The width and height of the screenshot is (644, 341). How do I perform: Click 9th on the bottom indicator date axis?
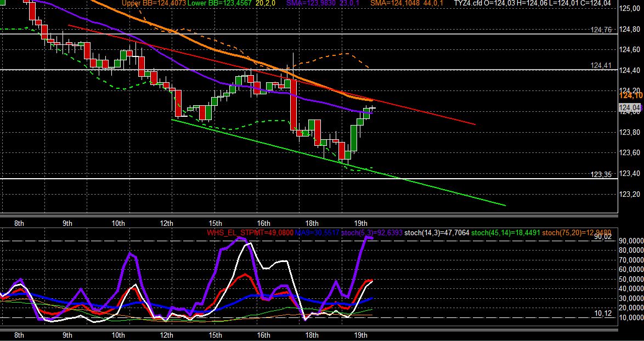coord(67,335)
